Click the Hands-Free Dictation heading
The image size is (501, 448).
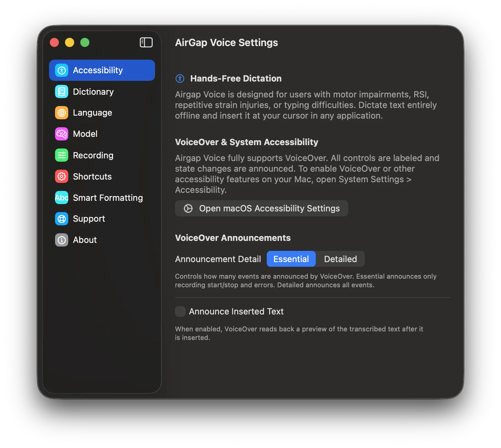click(236, 79)
